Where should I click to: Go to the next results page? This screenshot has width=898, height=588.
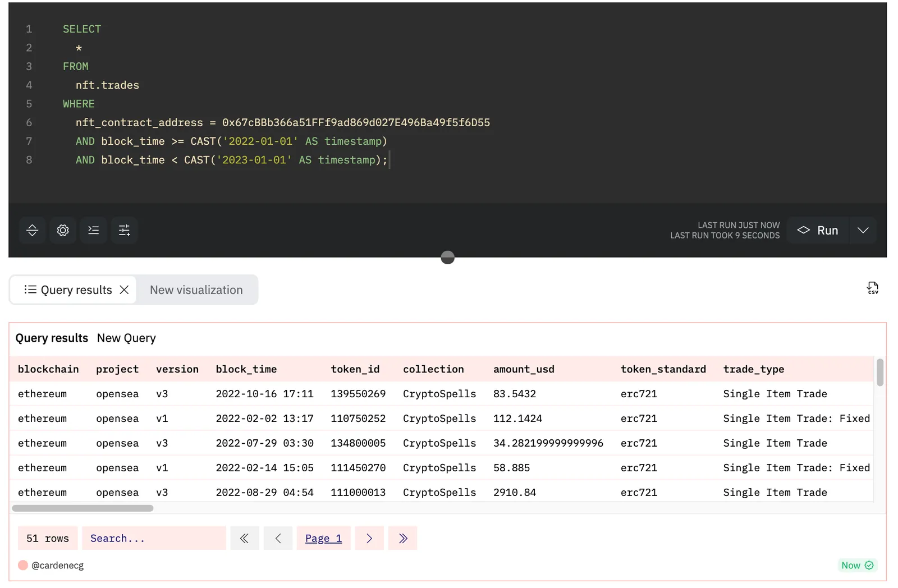369,539
